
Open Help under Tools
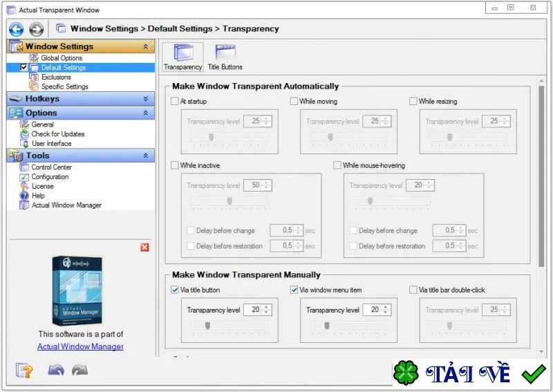coord(38,196)
